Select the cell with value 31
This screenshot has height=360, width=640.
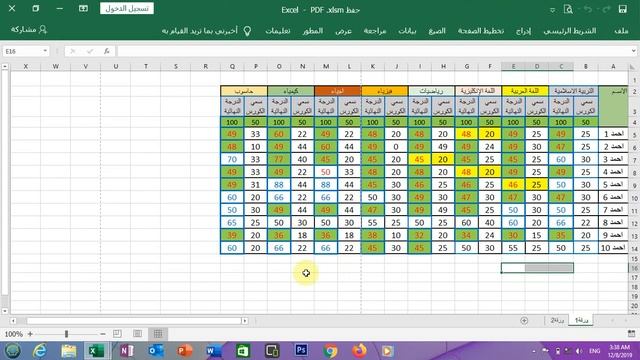(256, 184)
